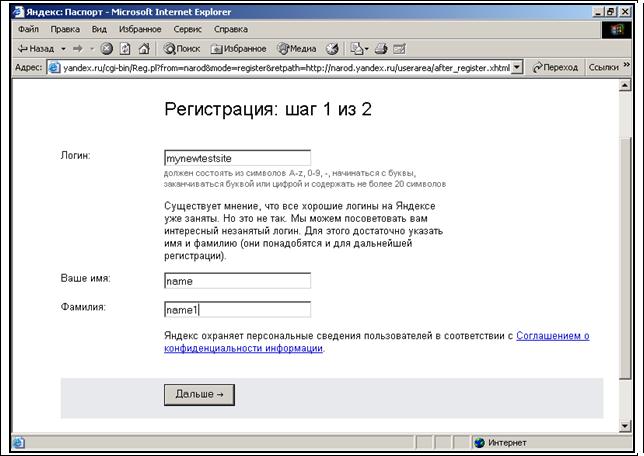Click the IE icon in the title bar
Screen dimensions: 644x456
(18, 12)
